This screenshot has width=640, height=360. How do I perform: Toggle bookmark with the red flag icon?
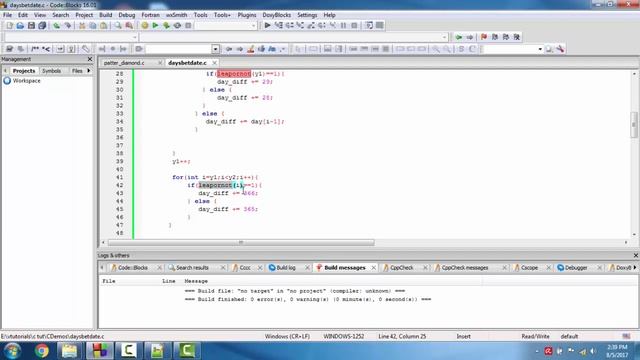(x=484, y=37)
